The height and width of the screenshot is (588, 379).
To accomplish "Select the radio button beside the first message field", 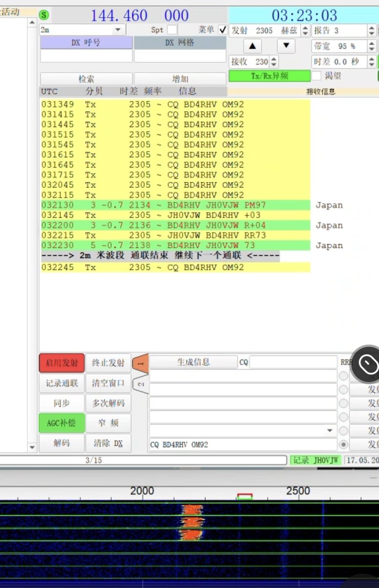I will (x=344, y=376).
